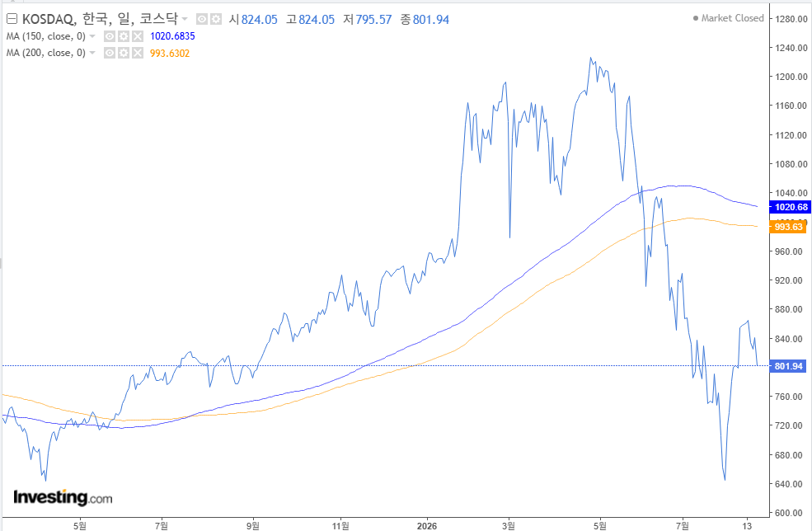This screenshot has height=531, width=812.
Task: Collapse the chart legend with the minus box
Action: (x=12, y=19)
